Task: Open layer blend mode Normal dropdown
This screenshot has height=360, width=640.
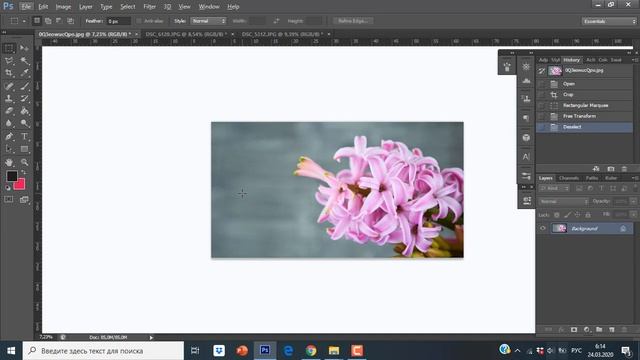Action: coord(563,202)
